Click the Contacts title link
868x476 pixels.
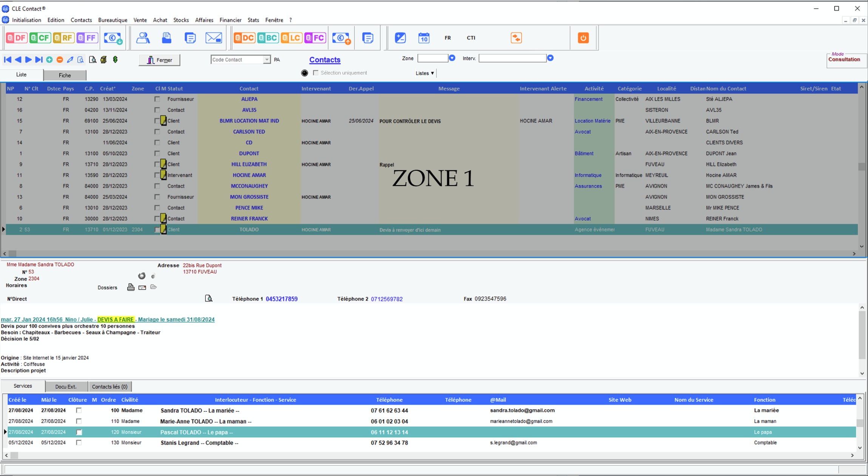click(x=325, y=60)
